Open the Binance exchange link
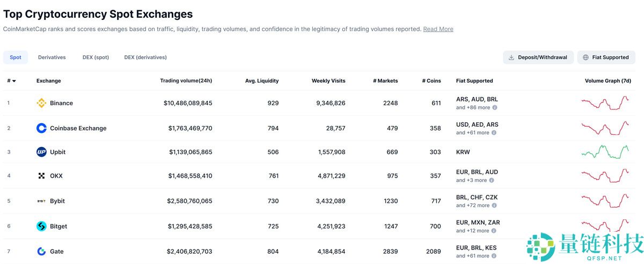Screen dimensions: 644x264 [61, 103]
